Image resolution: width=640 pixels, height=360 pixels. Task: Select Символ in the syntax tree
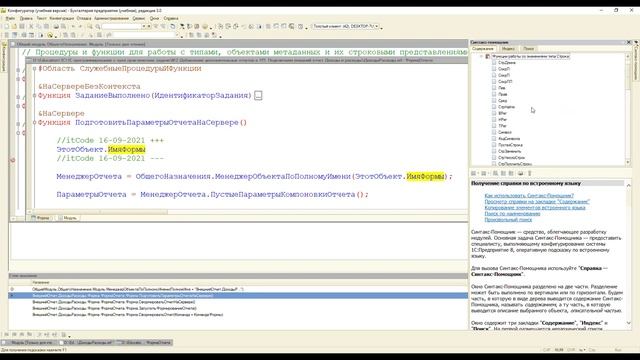tap(504, 132)
